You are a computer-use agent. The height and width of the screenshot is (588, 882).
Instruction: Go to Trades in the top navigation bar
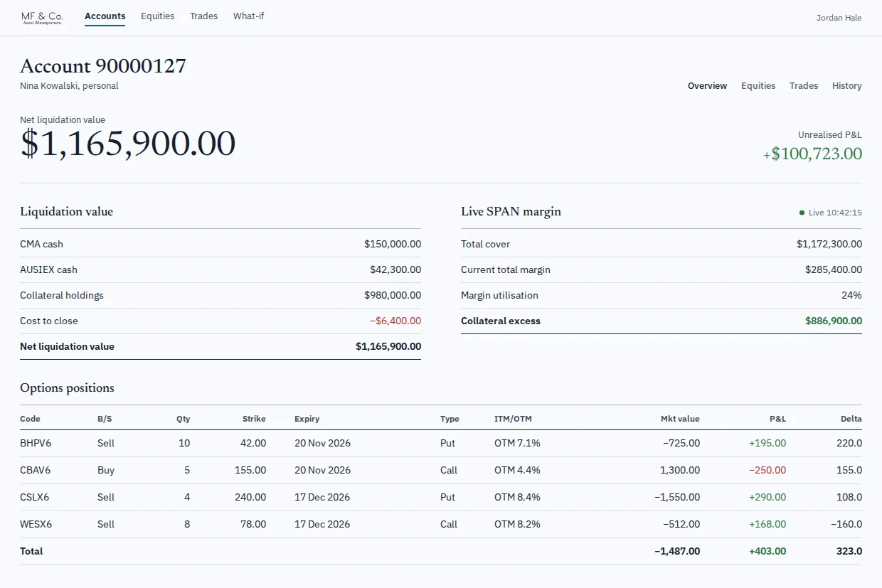[x=203, y=16]
